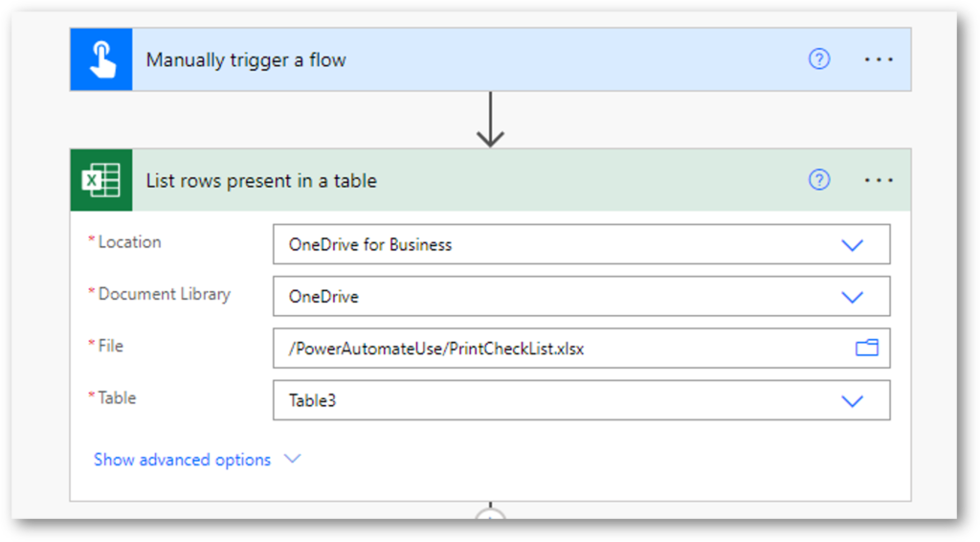Image resolution: width=980 pixels, height=542 pixels.
Task: Click the Excel icon on the action card
Action: tap(101, 180)
